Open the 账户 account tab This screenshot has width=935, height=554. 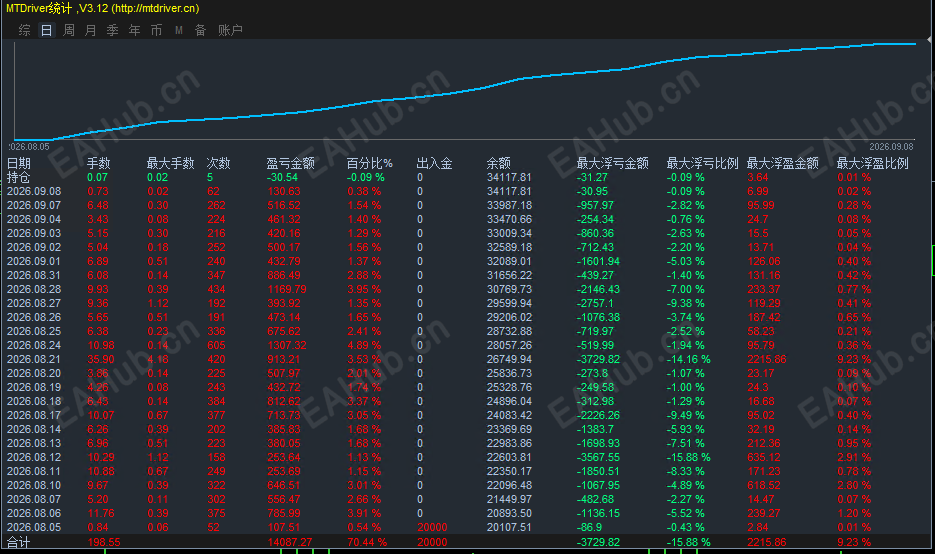pyautogui.click(x=230, y=30)
